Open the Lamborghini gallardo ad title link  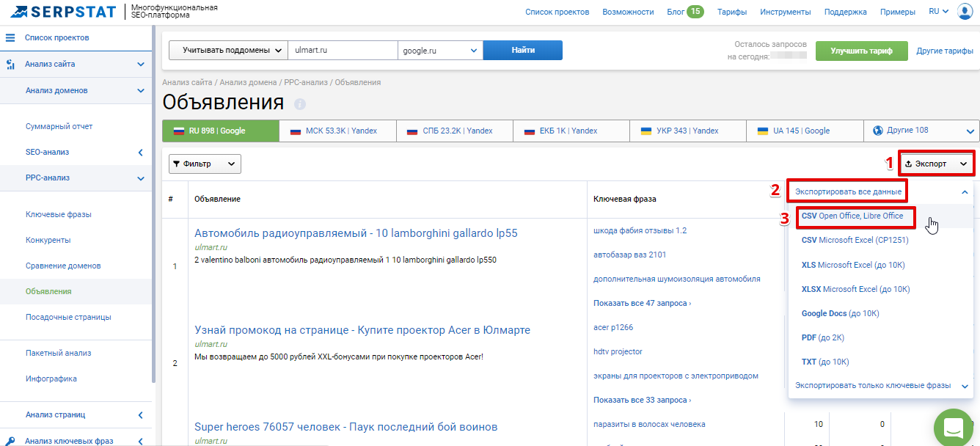pos(356,233)
